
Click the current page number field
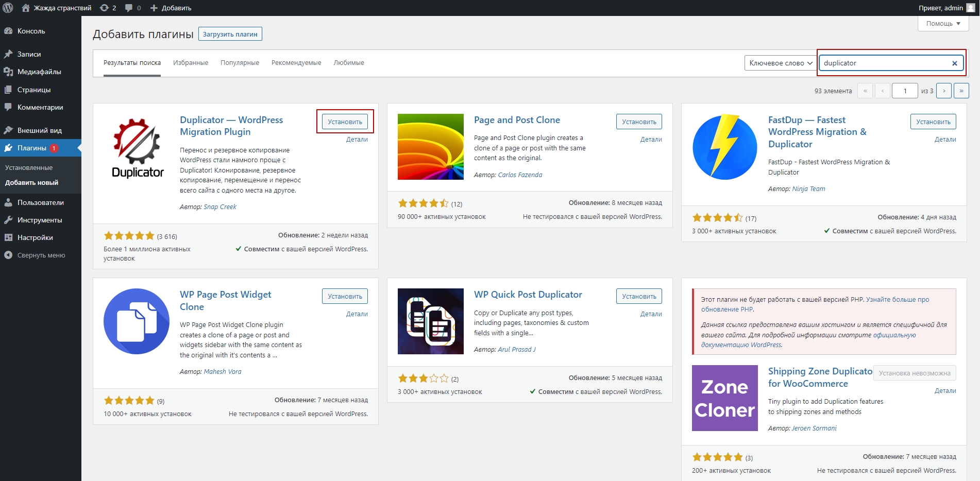point(905,91)
